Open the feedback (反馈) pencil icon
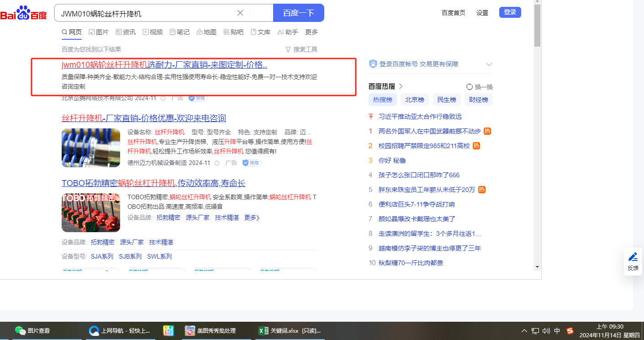Image resolution: width=644 pixels, height=340 pixels. [x=633, y=257]
